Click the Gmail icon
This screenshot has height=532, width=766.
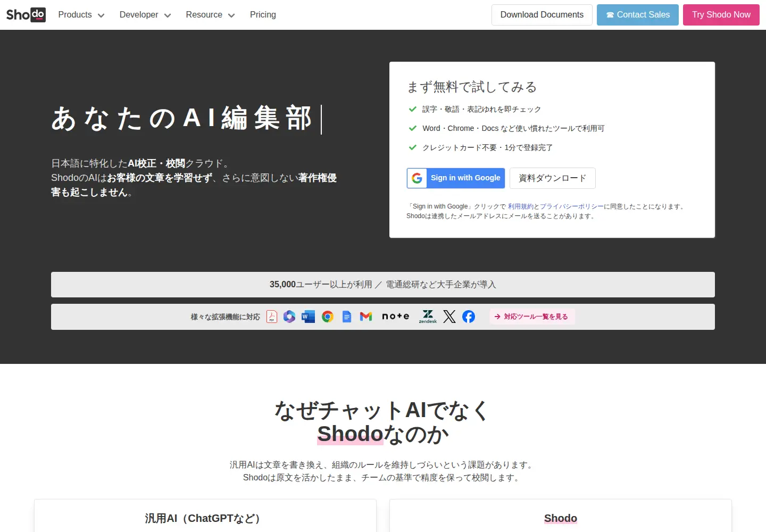tap(366, 317)
